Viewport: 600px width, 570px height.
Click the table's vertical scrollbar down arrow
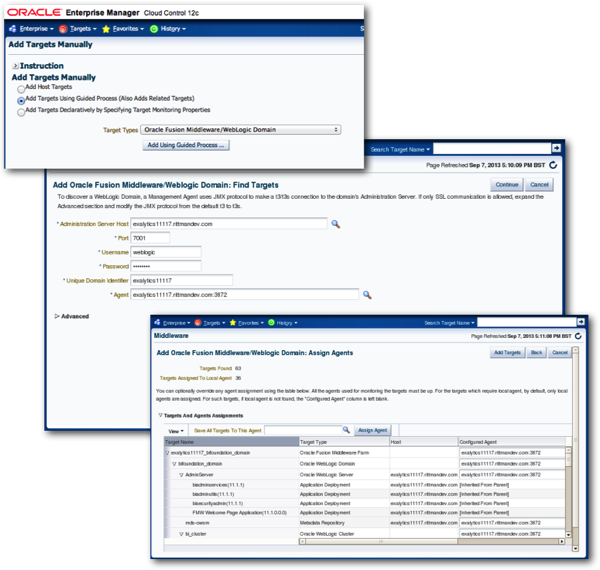click(x=568, y=535)
